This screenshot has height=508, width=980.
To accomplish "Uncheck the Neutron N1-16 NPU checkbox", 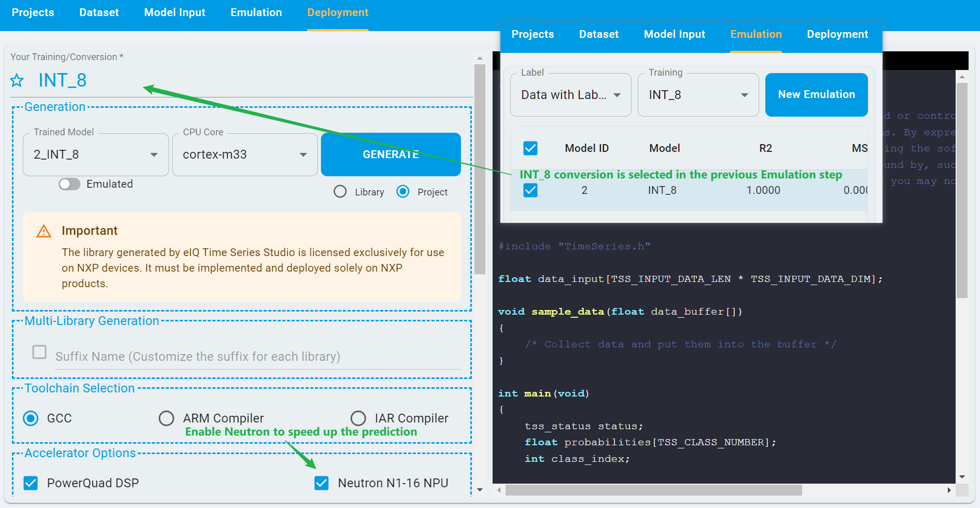I will 321,483.
